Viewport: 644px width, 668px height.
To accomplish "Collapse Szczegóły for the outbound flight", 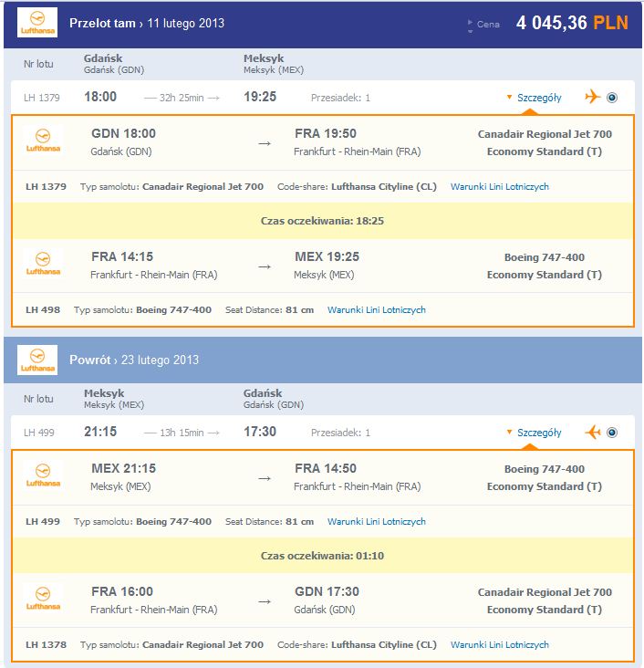I will pyautogui.click(x=535, y=98).
